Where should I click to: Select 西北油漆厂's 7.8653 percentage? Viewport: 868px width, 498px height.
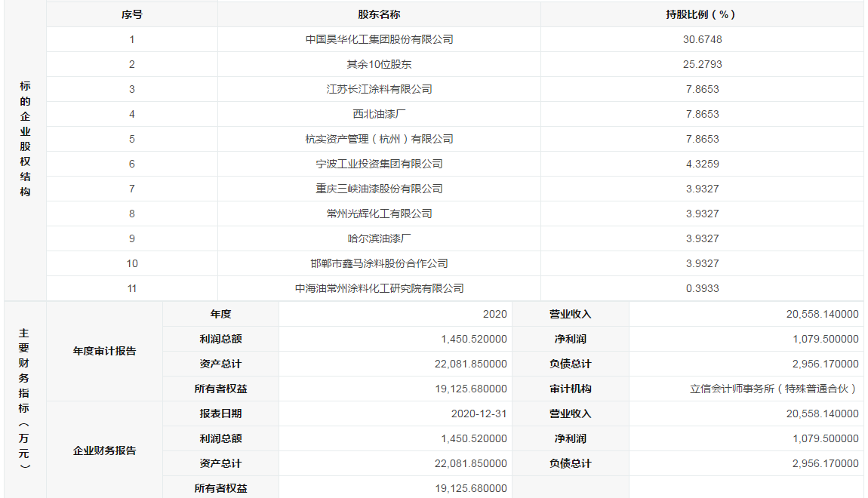(703, 114)
